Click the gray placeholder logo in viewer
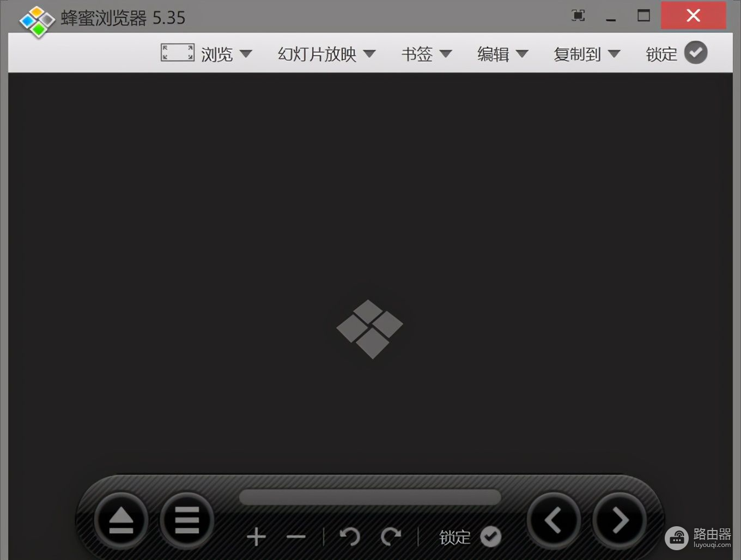Viewport: 741px width, 560px height. pyautogui.click(x=370, y=328)
